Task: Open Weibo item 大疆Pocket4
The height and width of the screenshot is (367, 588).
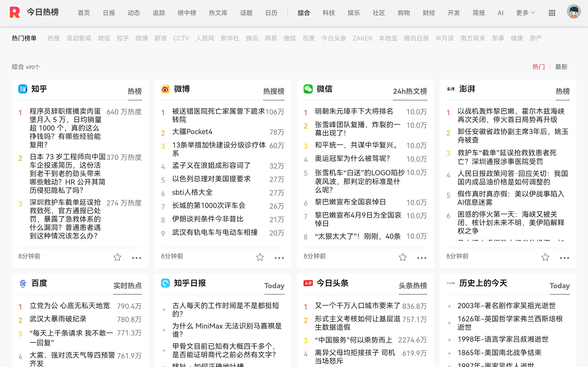Action: coord(192,132)
